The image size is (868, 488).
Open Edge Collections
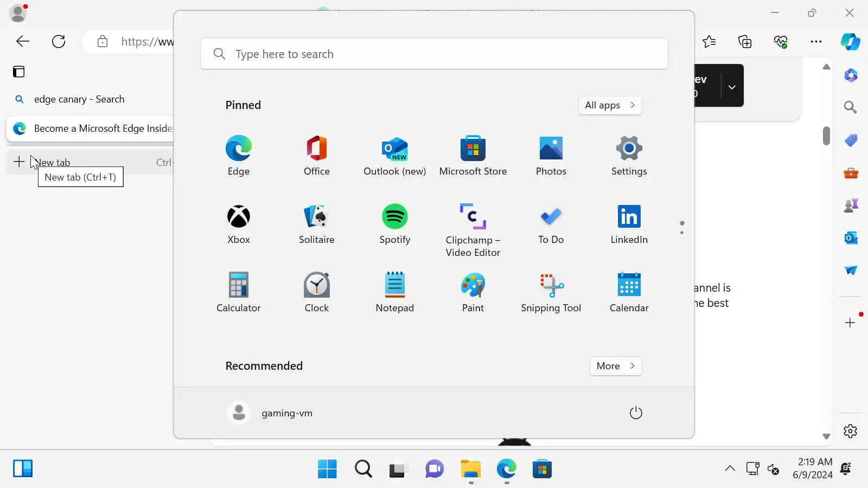pos(745,41)
